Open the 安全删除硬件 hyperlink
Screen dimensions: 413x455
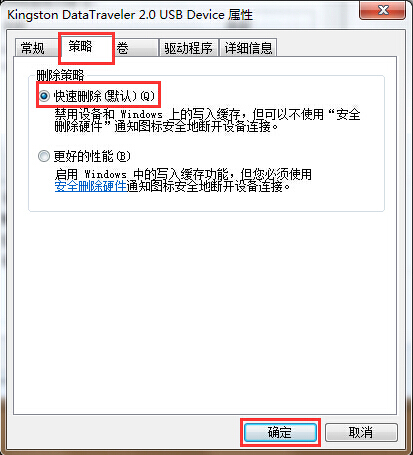coord(90,186)
